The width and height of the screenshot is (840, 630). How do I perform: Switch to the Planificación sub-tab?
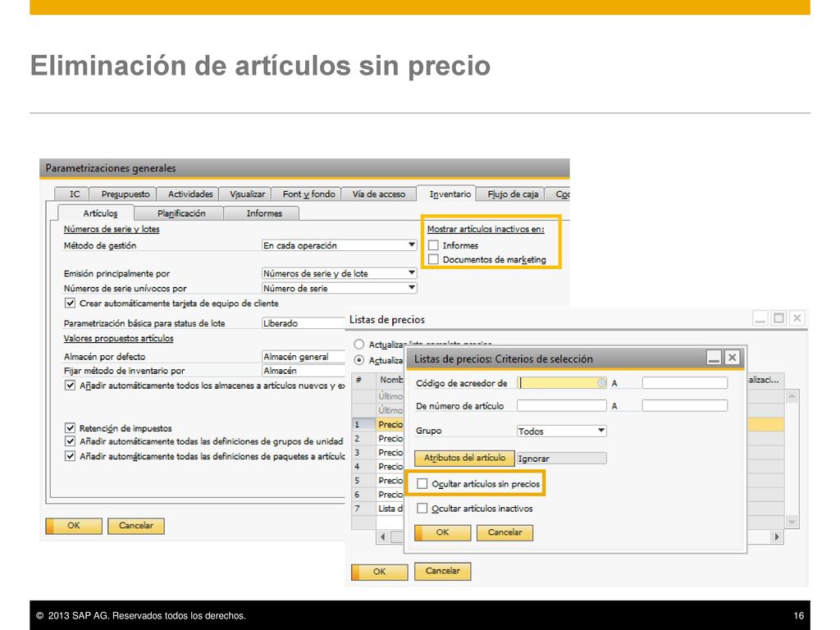coord(181,213)
